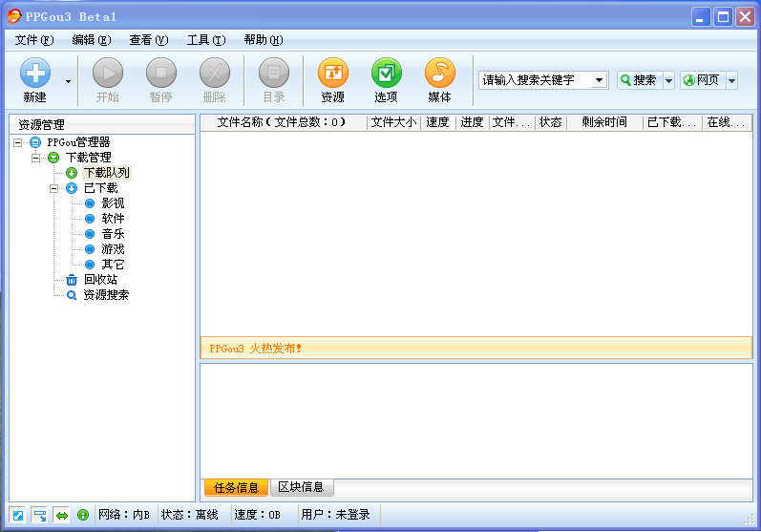Click the 资源管理 panel header
Viewport: 761px width, 532px height.
pyautogui.click(x=102, y=125)
